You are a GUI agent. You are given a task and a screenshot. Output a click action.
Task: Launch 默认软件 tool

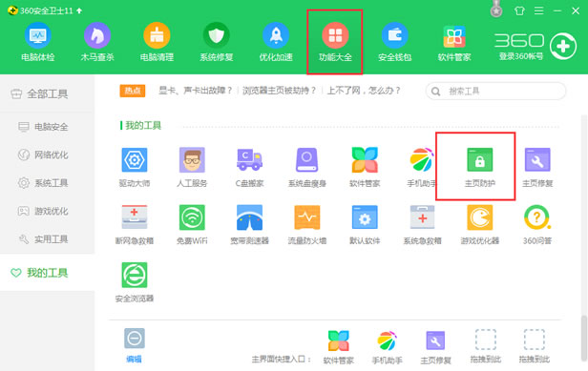coord(365,224)
